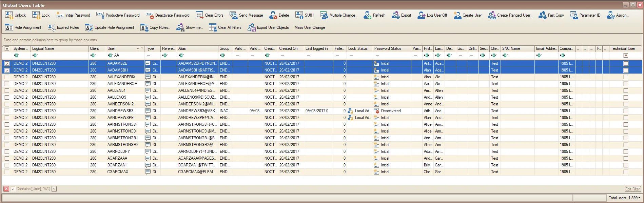Open Lock Status filter condition selector
The height and width of the screenshot is (203, 644).
pyautogui.click(x=351, y=55)
